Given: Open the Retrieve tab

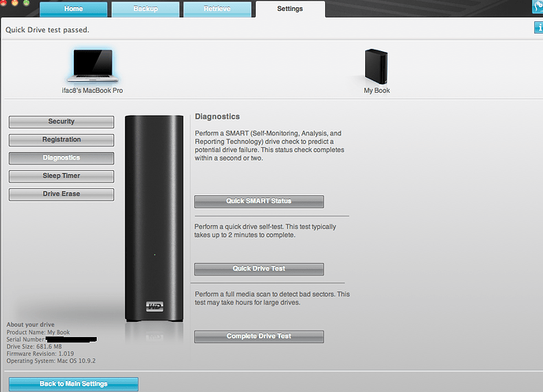Looking at the screenshot, I should pos(217,9).
